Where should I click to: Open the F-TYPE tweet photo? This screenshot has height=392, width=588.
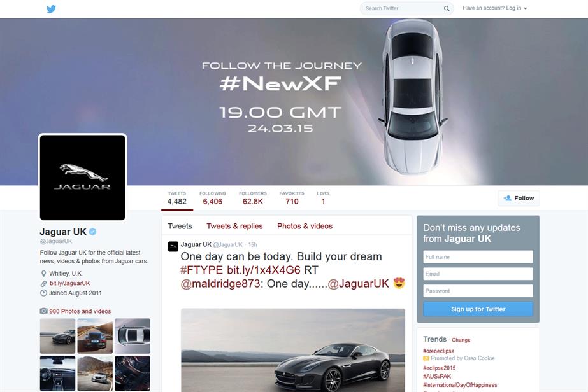coord(293,350)
